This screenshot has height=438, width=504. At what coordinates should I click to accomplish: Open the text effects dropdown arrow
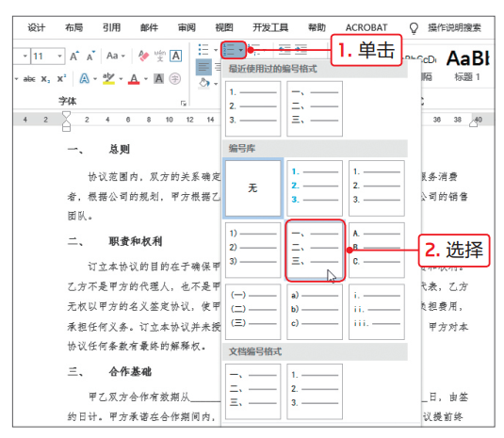(x=95, y=79)
